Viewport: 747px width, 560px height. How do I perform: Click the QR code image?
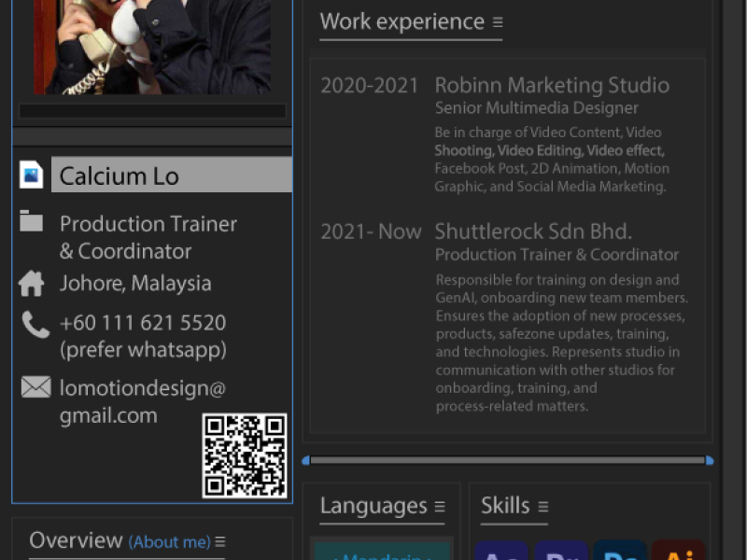pyautogui.click(x=245, y=455)
